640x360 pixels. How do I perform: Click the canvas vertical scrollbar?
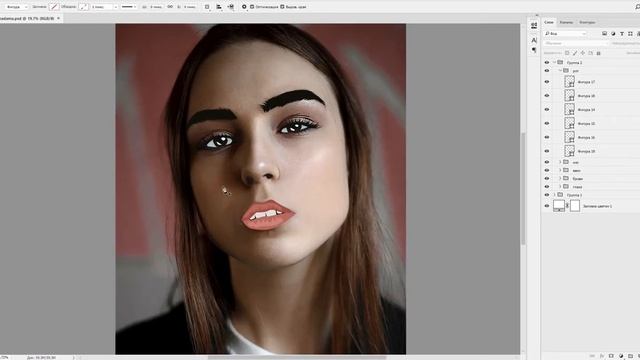click(x=523, y=188)
